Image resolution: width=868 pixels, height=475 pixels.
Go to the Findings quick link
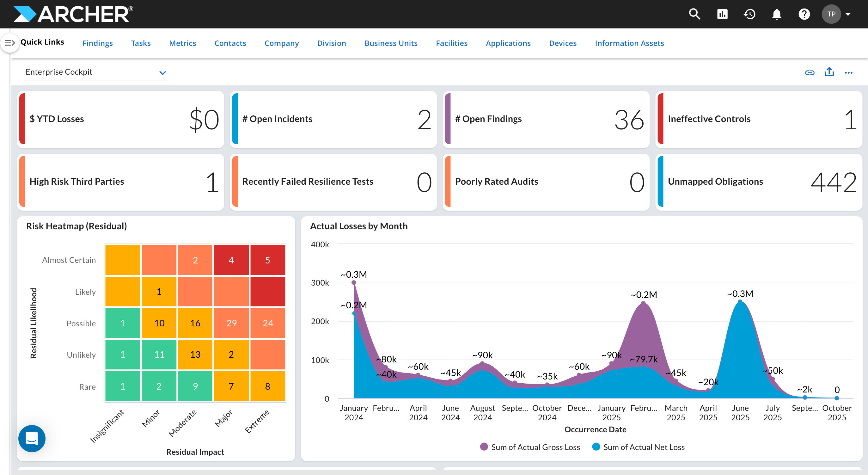[x=98, y=43]
